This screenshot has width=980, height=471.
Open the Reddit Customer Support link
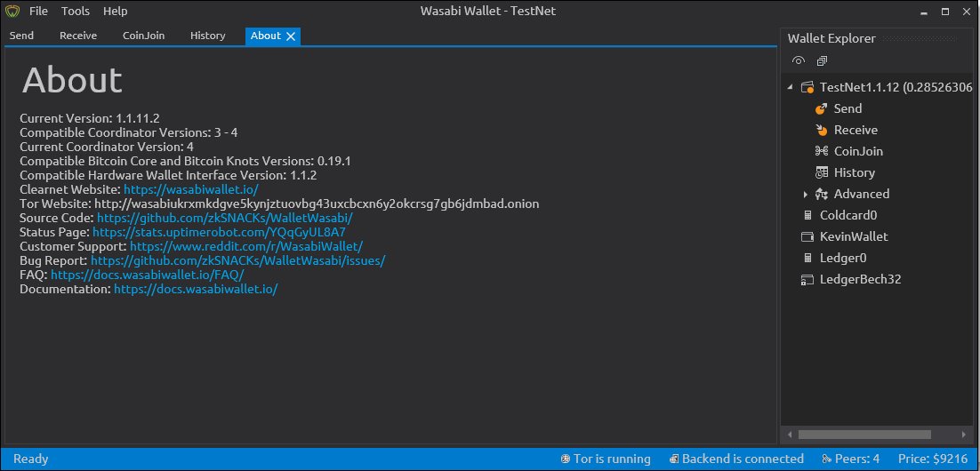[x=246, y=247]
